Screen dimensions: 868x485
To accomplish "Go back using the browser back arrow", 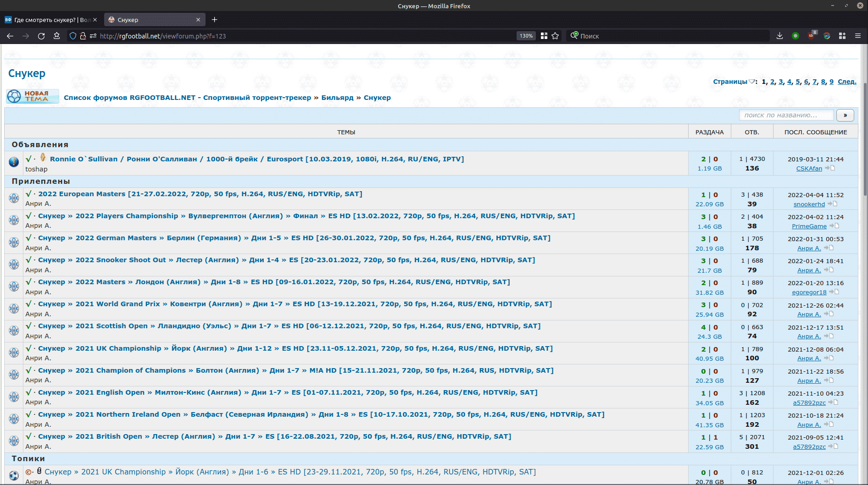I will click(10, 36).
